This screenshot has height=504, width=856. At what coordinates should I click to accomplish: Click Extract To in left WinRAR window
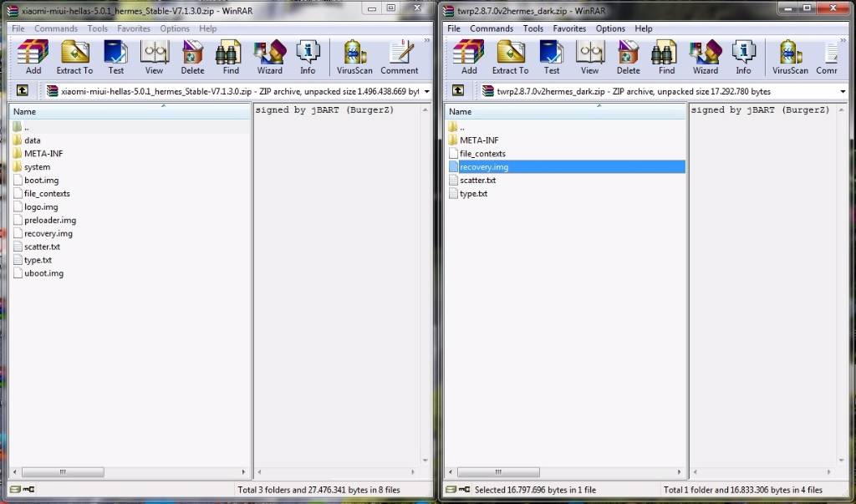tap(74, 57)
